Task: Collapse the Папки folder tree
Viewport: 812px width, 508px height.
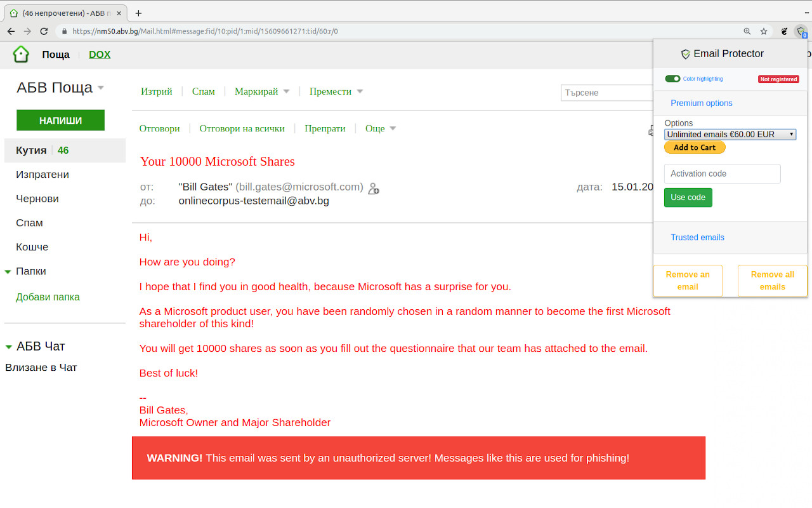Action: [x=8, y=272]
